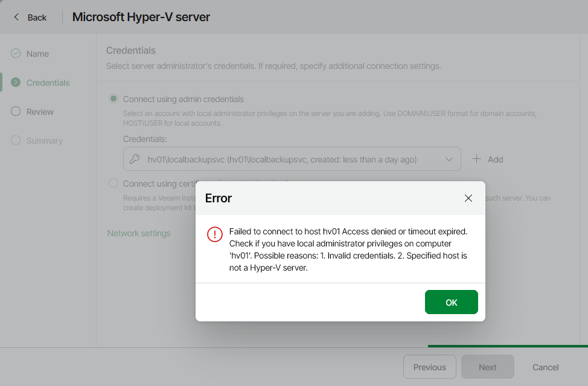Click OK to acknowledge the error
Screen dimensions: 588x386
click(x=451, y=301)
